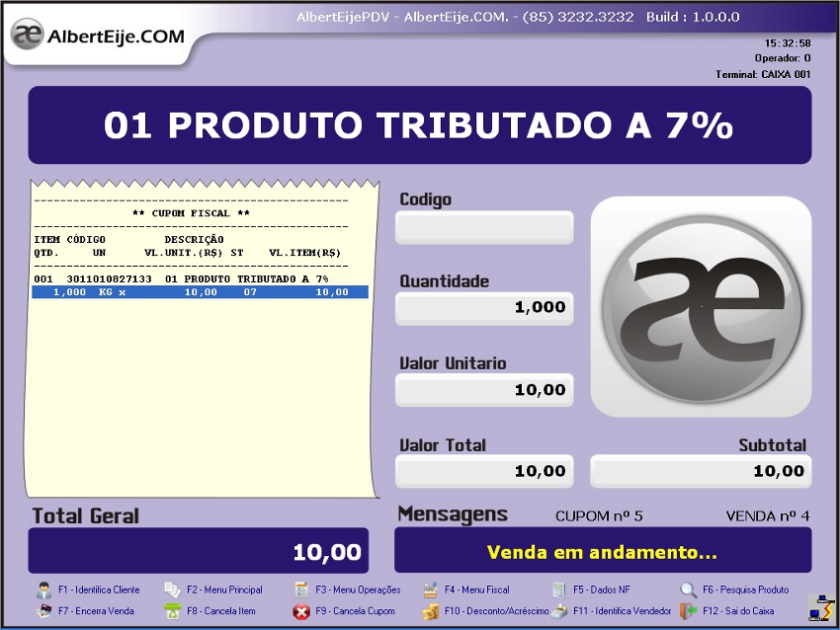This screenshot has width=840, height=630.
Task: Open F1 - Identifica Cliente
Action: pos(99,590)
